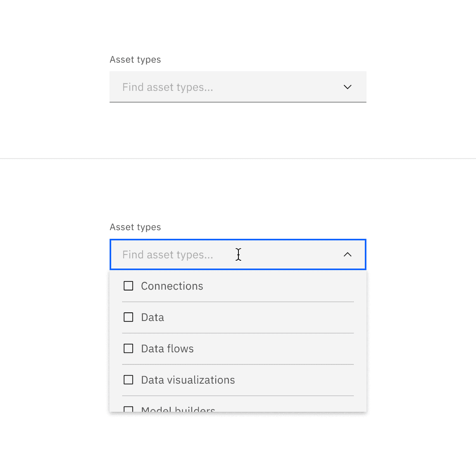Choose Data flows from the dropdown list

pos(167,348)
